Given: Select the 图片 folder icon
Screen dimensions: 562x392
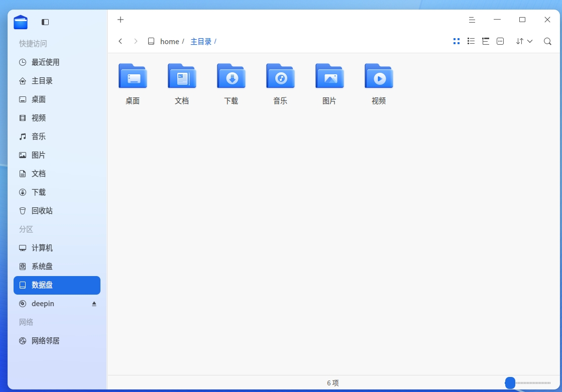Looking at the screenshot, I should pyautogui.click(x=329, y=76).
